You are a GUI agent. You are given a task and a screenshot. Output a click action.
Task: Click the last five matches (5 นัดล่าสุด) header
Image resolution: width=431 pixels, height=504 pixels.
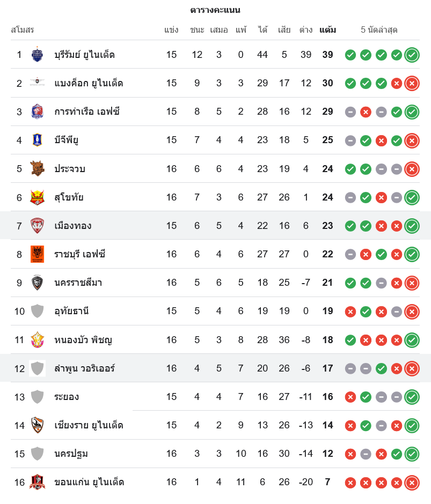(x=379, y=30)
